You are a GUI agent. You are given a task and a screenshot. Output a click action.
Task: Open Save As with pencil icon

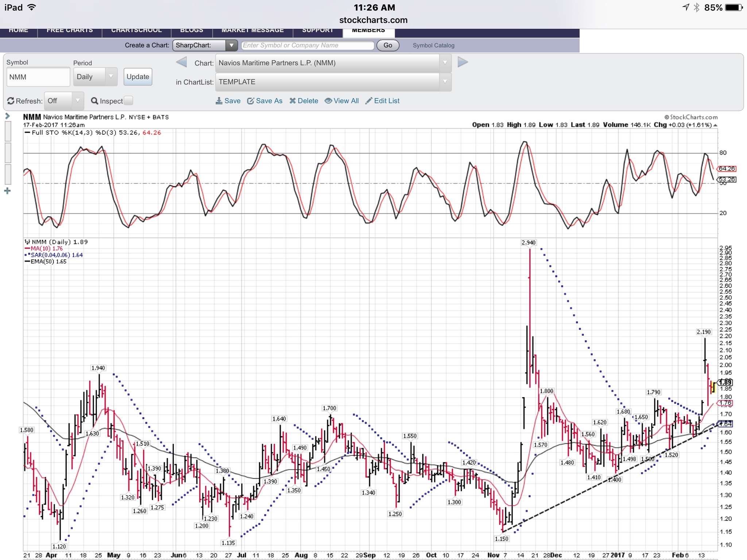251,101
